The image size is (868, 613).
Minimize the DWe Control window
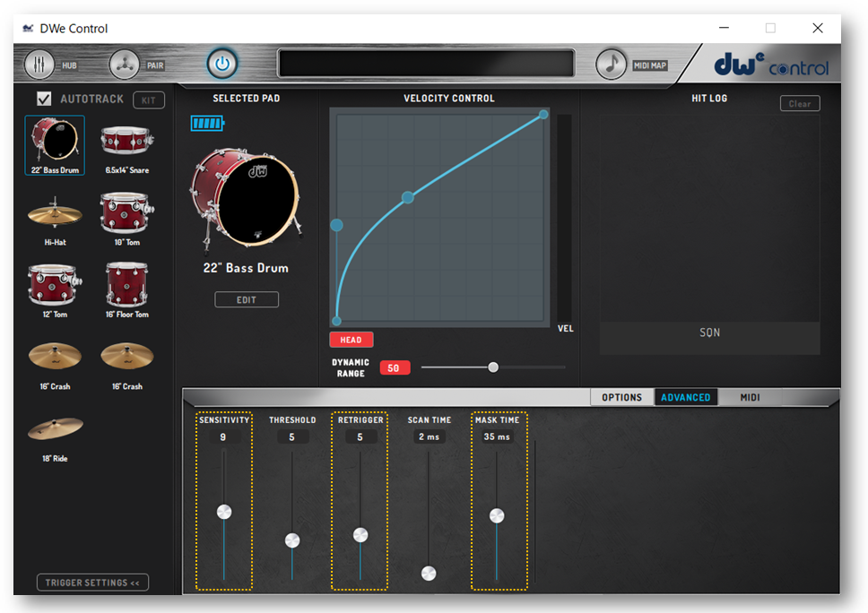[724, 28]
